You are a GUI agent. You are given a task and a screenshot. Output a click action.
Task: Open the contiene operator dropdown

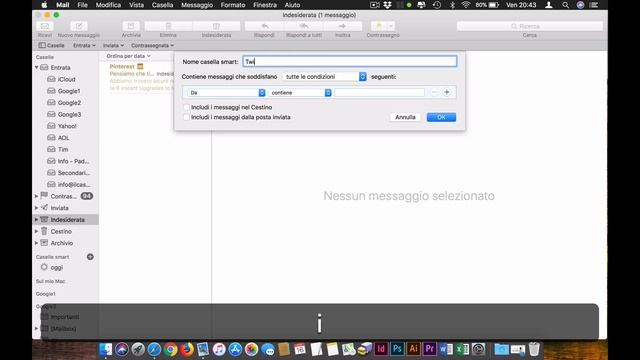coord(300,93)
